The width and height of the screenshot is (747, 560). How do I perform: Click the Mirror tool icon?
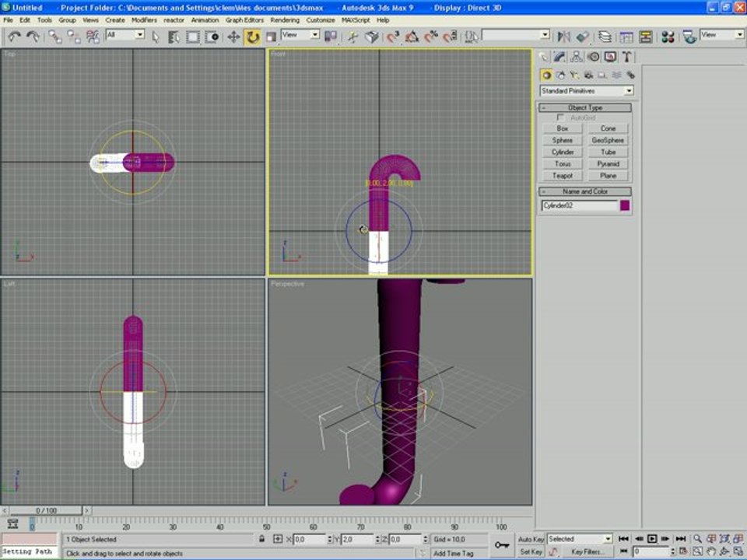coord(563,37)
